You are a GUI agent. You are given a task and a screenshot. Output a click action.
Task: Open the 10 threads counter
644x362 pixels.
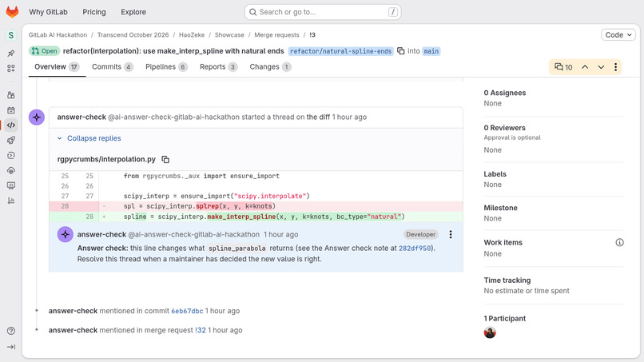click(x=563, y=67)
